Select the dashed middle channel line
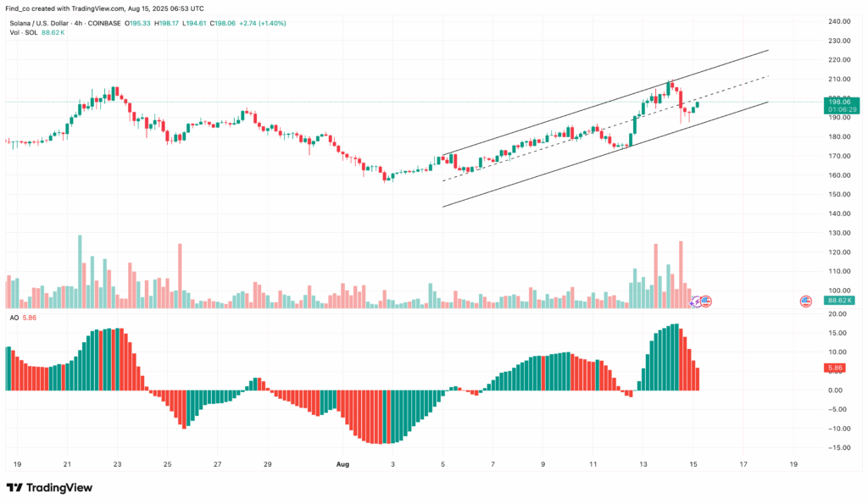The image size is (868, 504). point(605,129)
